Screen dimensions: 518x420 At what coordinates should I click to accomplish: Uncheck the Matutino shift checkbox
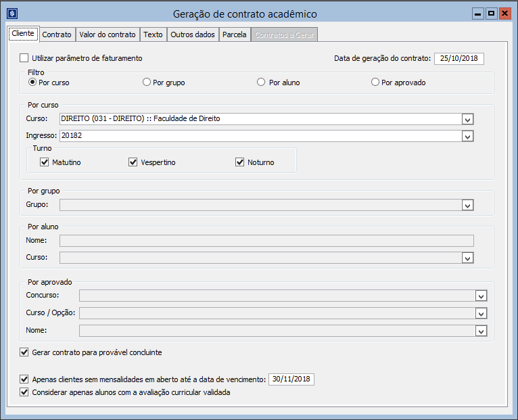tap(45, 162)
